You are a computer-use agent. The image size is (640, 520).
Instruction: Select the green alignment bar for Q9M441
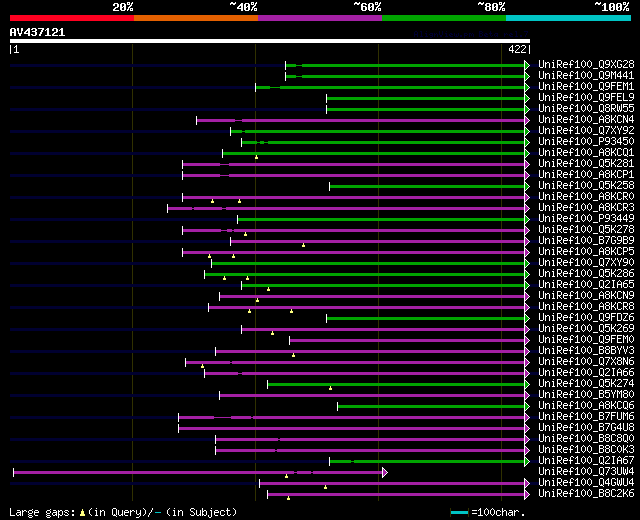click(x=405, y=76)
